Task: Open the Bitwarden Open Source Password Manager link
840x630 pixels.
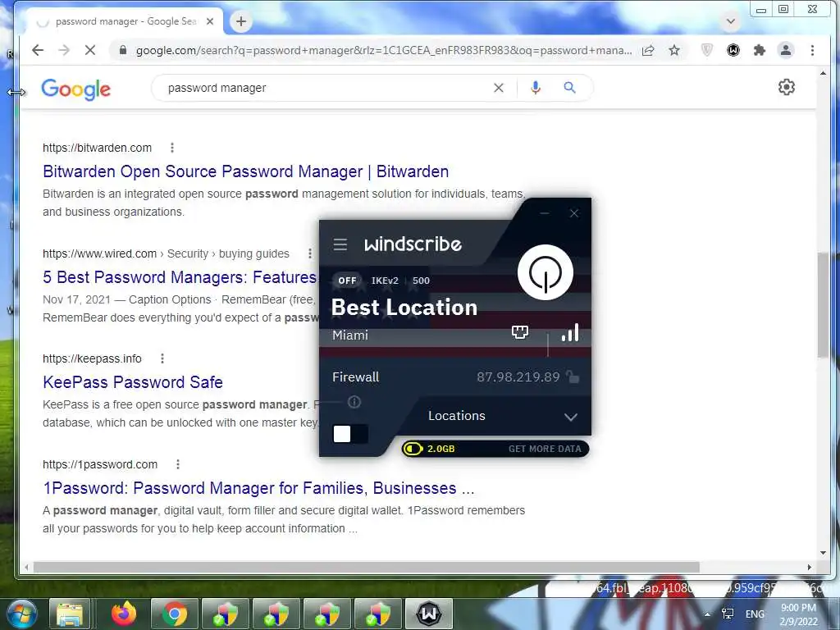Action: pos(246,171)
